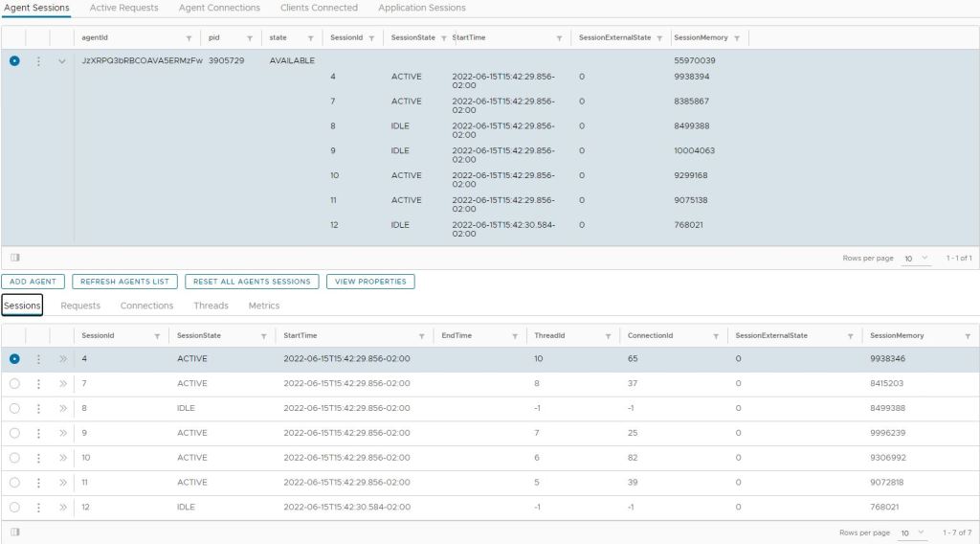Select session 4 radio button
This screenshot has height=544, width=980.
tap(14, 359)
